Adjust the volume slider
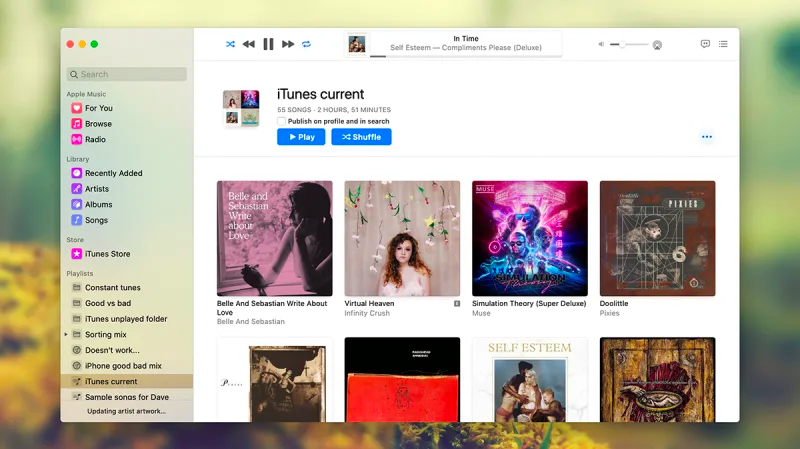This screenshot has width=800, height=449. coord(629,44)
